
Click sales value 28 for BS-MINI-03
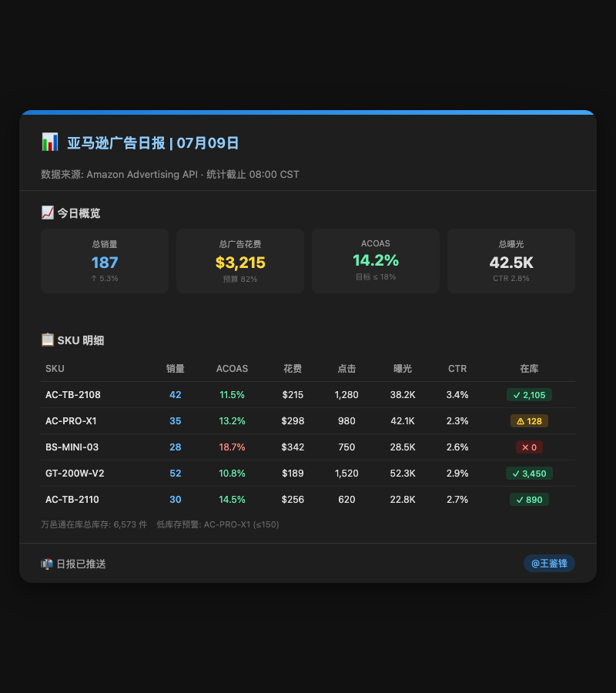pyautogui.click(x=176, y=447)
